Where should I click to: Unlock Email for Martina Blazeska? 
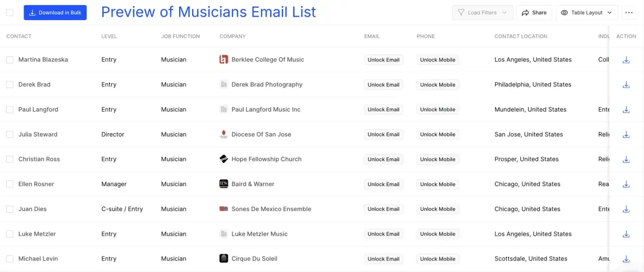[x=383, y=60]
